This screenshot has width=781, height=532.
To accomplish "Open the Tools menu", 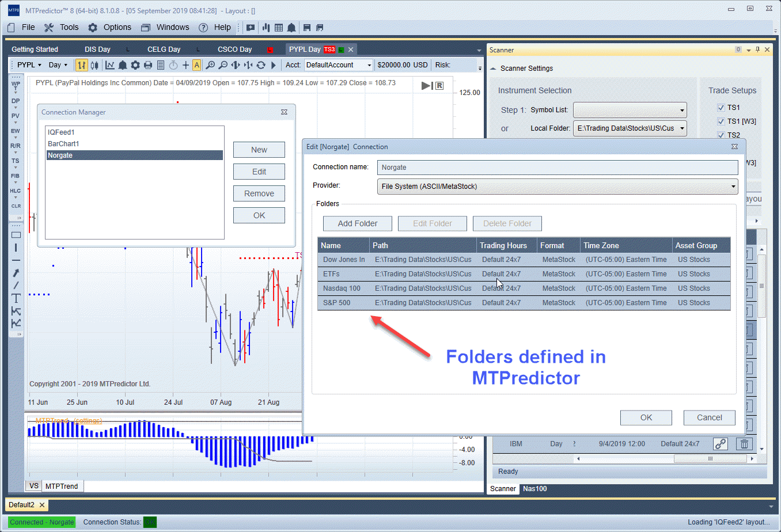I will (x=69, y=28).
